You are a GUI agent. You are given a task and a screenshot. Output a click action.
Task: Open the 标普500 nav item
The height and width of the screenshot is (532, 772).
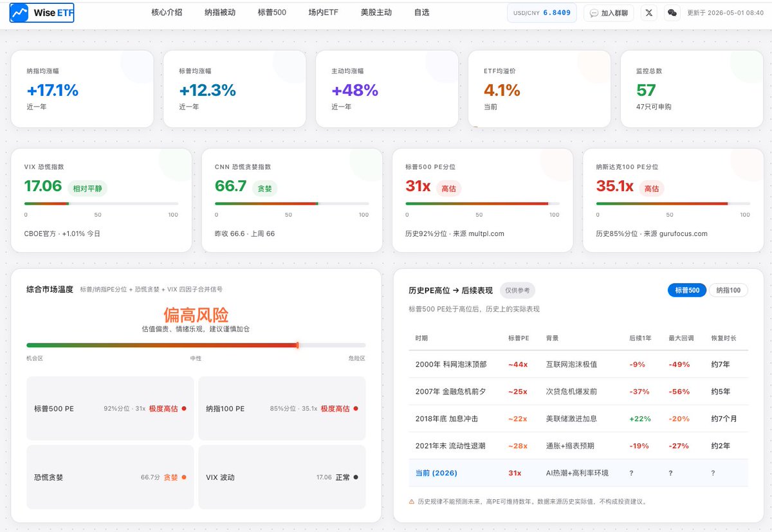pyautogui.click(x=271, y=12)
